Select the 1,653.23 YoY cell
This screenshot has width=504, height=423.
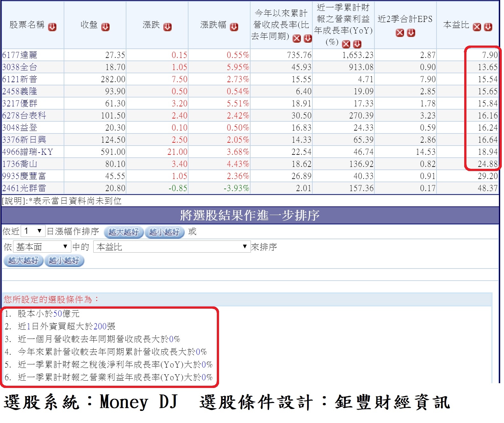click(x=343, y=55)
